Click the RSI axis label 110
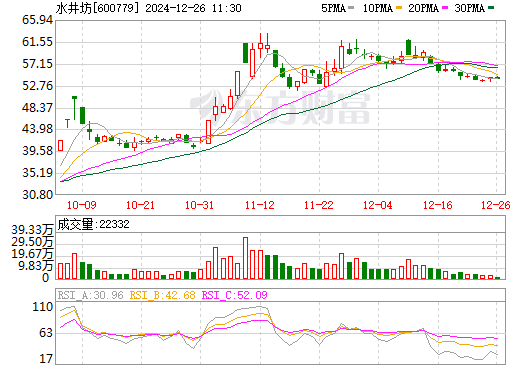 click(43, 307)
